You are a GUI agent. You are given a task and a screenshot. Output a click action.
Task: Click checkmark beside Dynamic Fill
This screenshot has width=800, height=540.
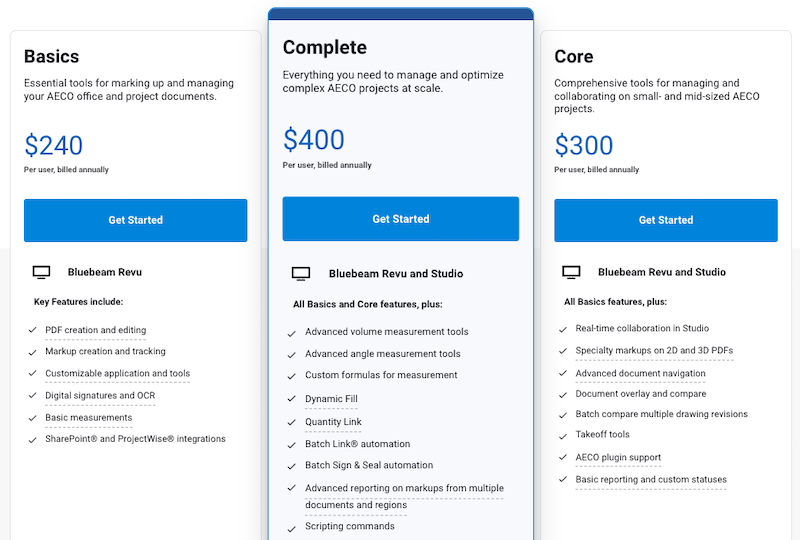tap(292, 399)
